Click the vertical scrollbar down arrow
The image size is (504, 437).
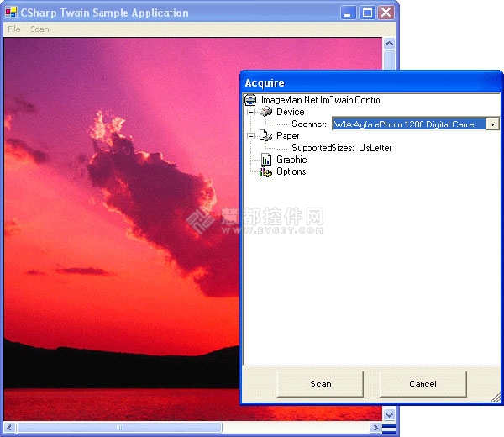(x=389, y=415)
